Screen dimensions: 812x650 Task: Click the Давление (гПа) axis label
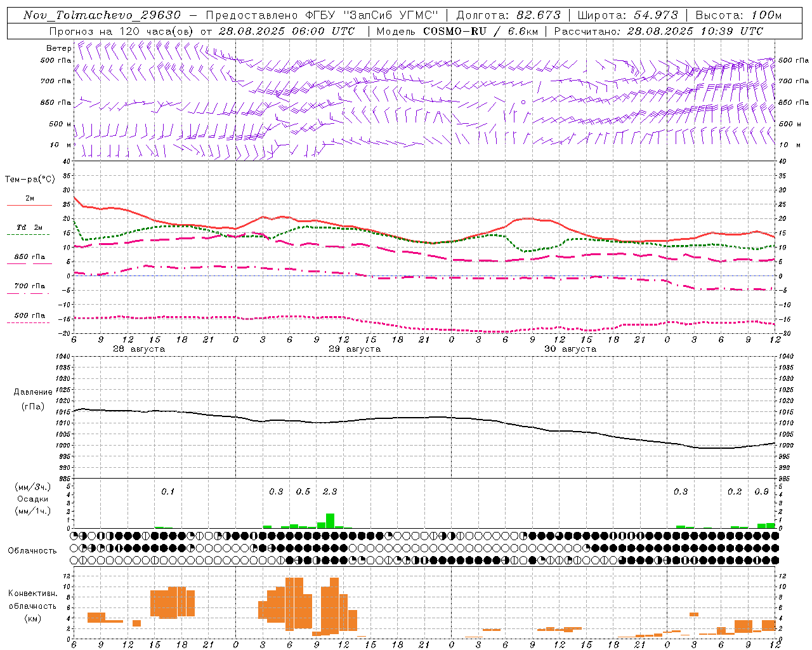(33, 399)
